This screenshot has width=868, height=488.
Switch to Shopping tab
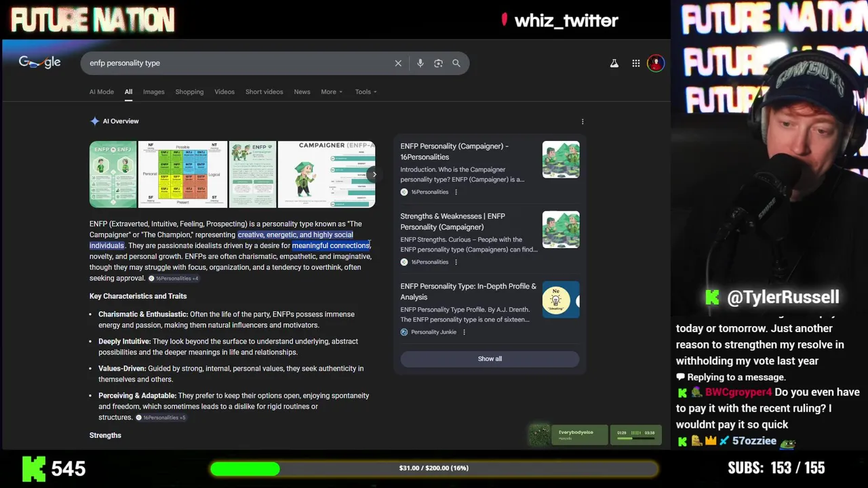(x=189, y=91)
